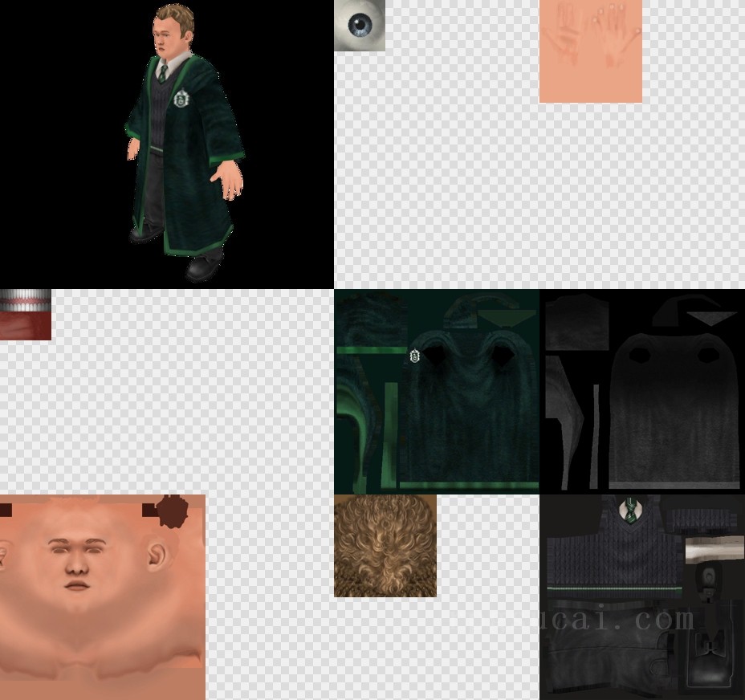
Task: Click the green robe texture map
Action: [x=437, y=392]
